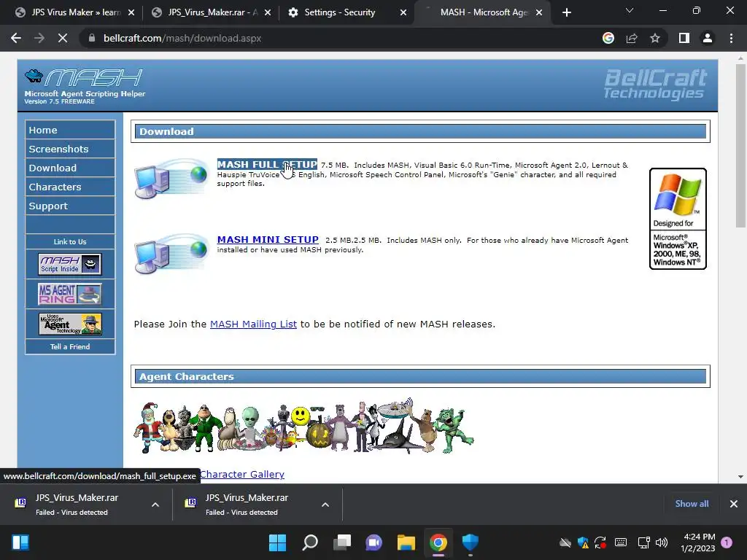The image size is (747, 560).
Task: Click the address bar URL field
Action: [x=343, y=38]
